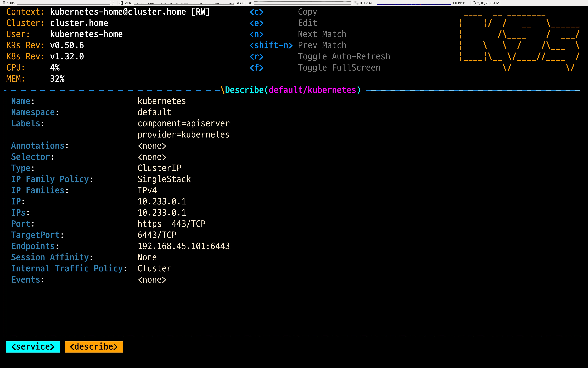Click the cluster.home cluster name
588x368 pixels.
click(x=79, y=23)
